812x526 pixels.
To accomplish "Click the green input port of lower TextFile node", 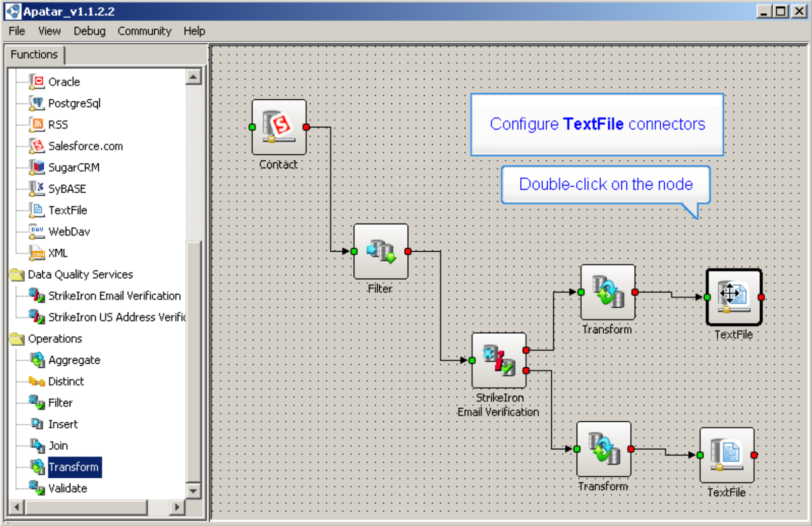I will click(x=700, y=455).
